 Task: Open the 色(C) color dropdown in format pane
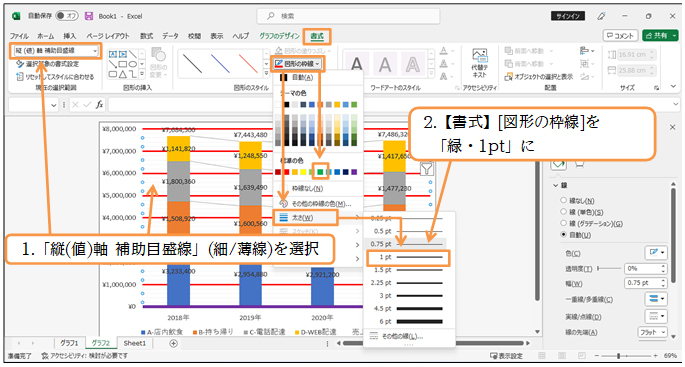(x=656, y=253)
